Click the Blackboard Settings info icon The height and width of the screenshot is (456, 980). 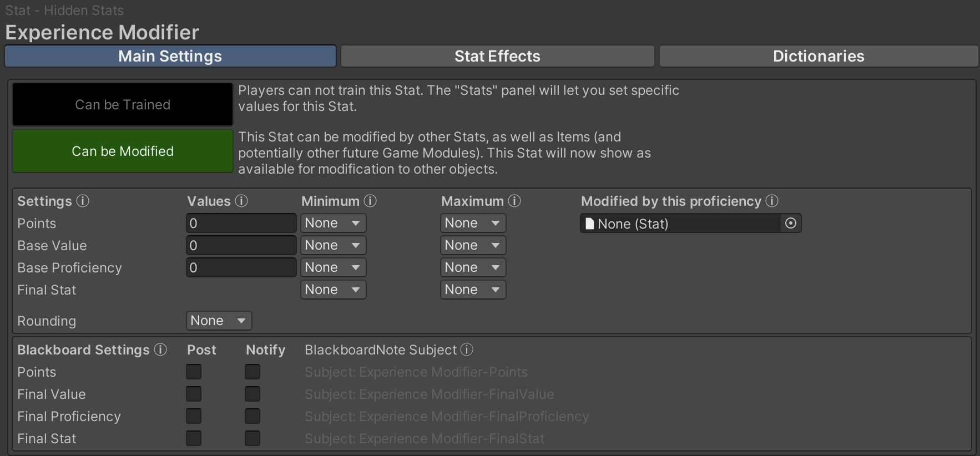160,349
